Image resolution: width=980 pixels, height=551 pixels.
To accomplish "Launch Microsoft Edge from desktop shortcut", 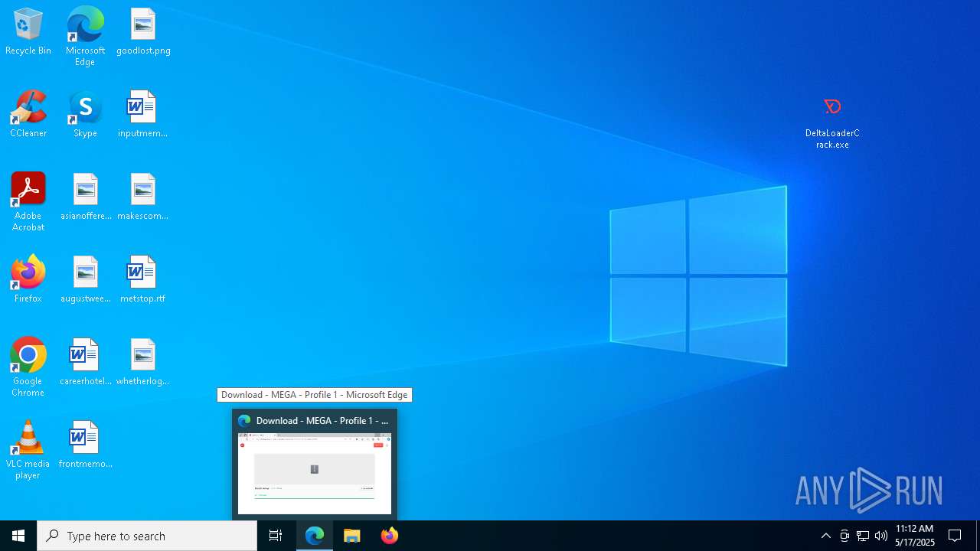I will pos(85,37).
